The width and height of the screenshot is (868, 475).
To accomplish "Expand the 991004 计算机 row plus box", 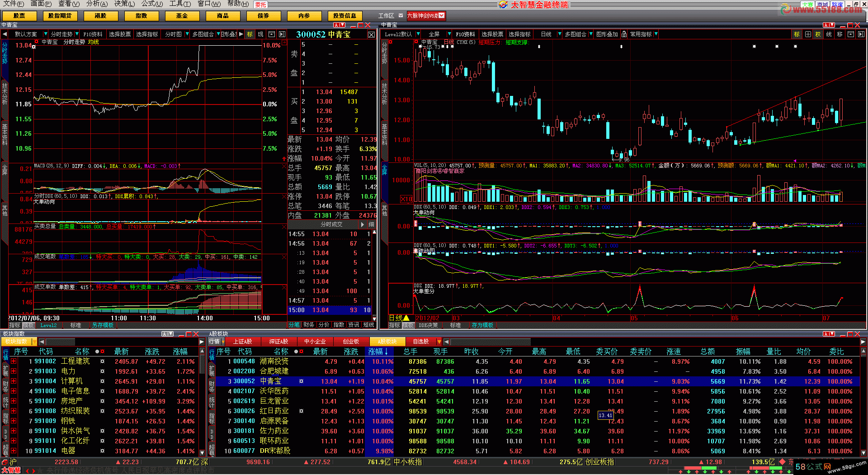I will tap(14, 381).
